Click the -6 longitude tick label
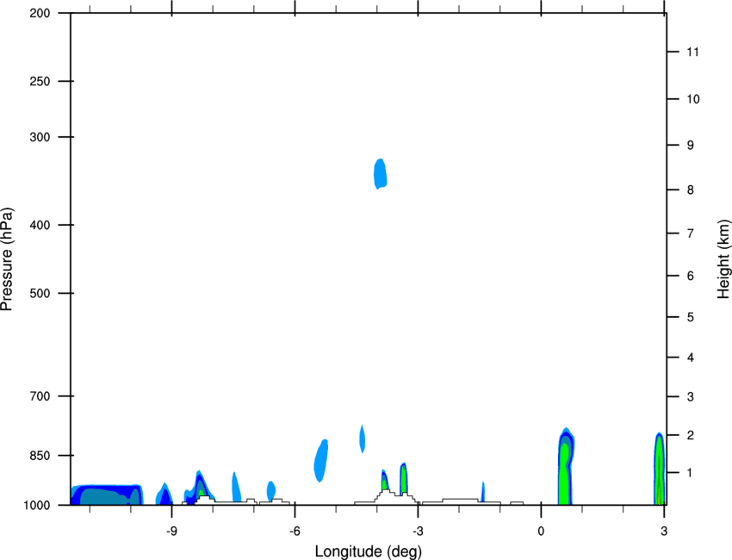The height and width of the screenshot is (560, 732). click(295, 532)
